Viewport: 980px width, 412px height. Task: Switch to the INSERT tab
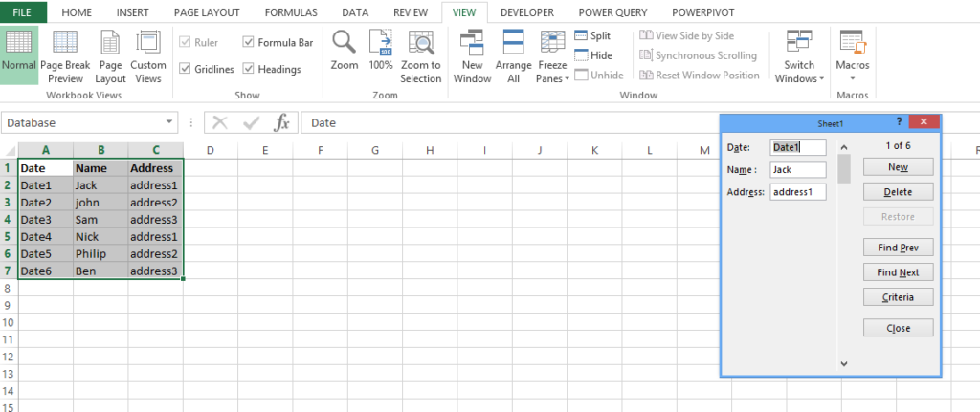(132, 12)
